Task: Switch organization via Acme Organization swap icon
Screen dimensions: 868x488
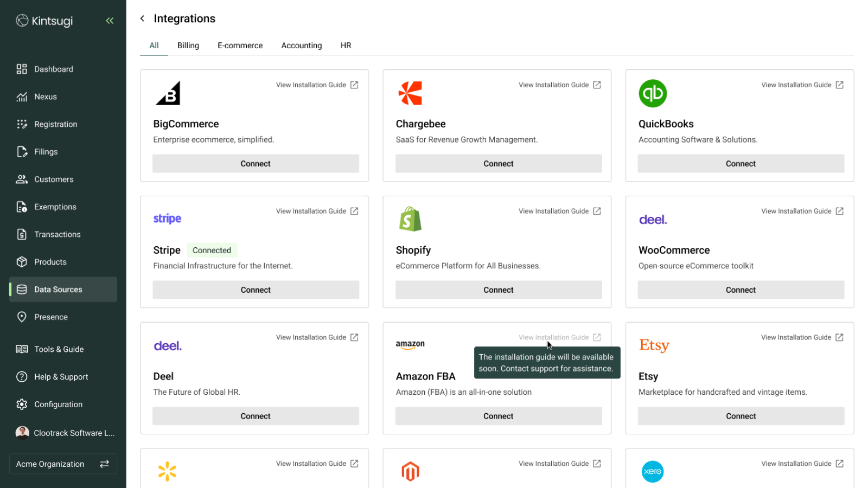Action: [105, 464]
